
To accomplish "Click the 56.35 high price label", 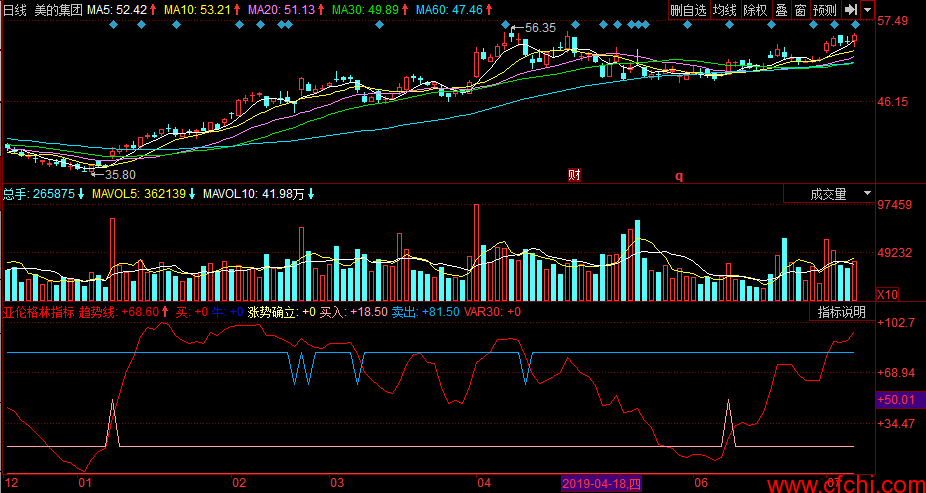I will coord(540,27).
